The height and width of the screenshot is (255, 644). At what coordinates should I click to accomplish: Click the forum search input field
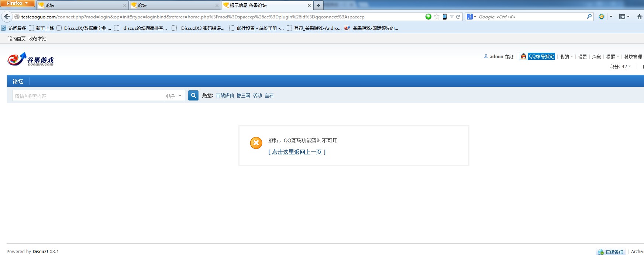click(x=87, y=96)
